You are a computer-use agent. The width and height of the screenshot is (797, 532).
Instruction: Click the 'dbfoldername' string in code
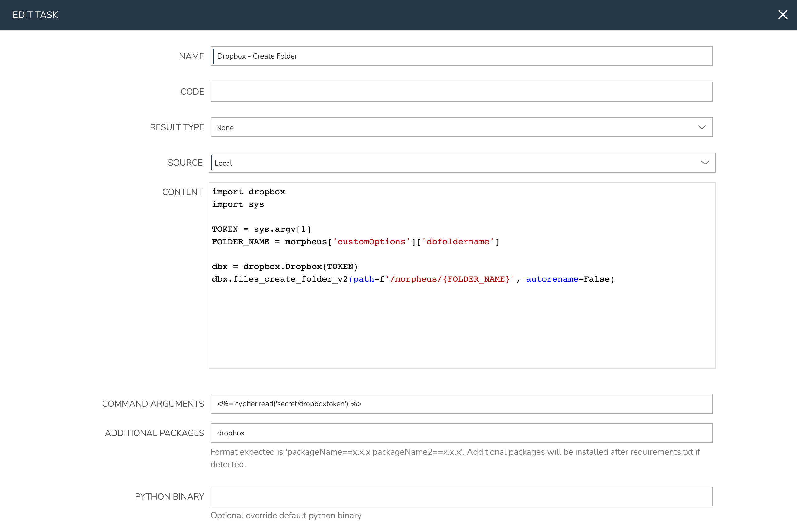point(458,242)
